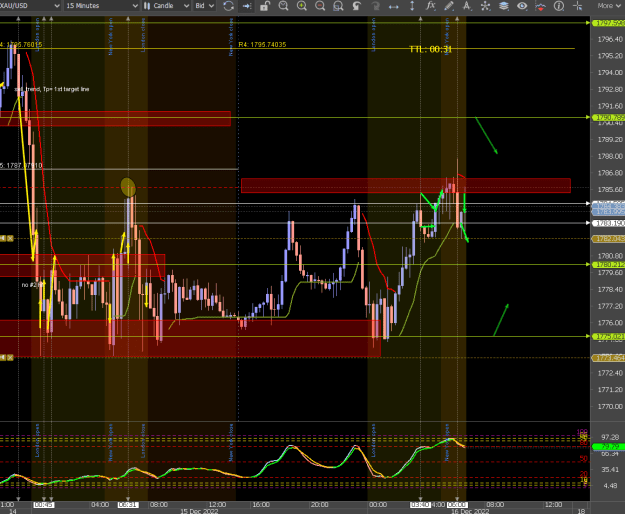625x514 pixels.
Task: Click the horizontal scale arrows icon
Action: [393, 6]
